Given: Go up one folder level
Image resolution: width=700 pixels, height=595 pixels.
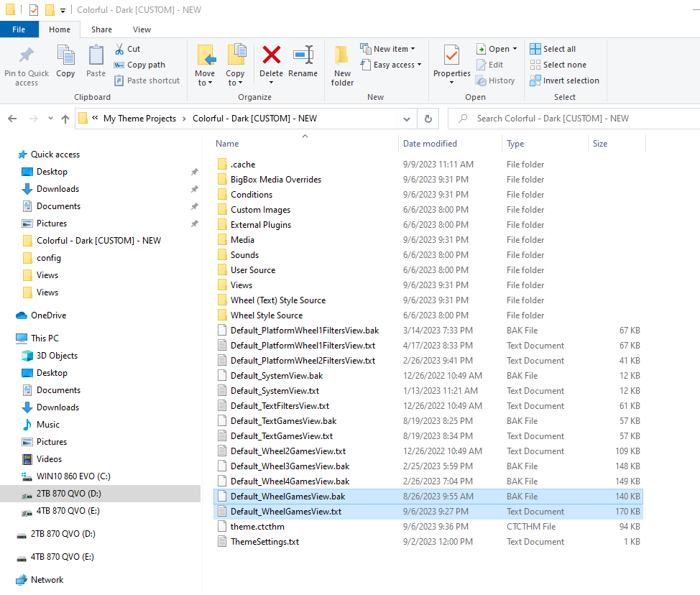Looking at the screenshot, I should tap(65, 119).
